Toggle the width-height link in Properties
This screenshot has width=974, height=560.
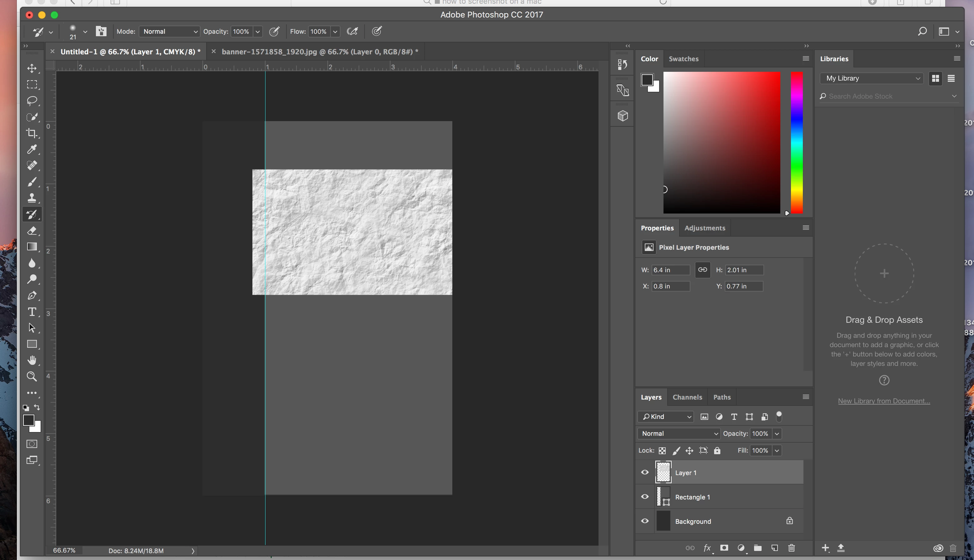(702, 270)
